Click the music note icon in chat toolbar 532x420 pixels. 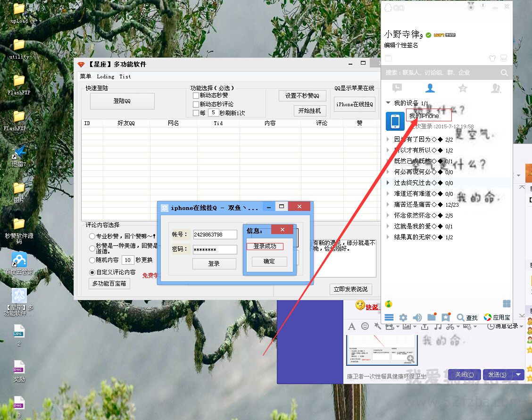click(438, 327)
